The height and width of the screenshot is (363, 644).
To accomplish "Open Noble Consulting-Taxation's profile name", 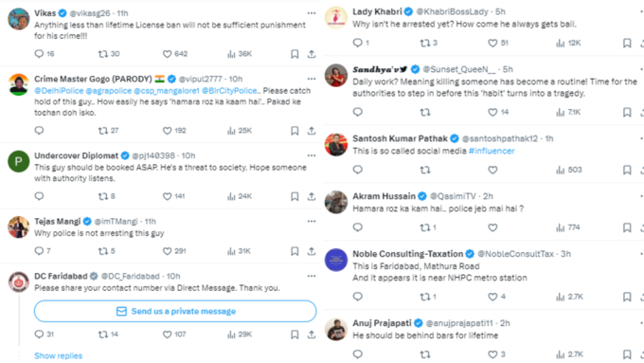I will point(407,254).
